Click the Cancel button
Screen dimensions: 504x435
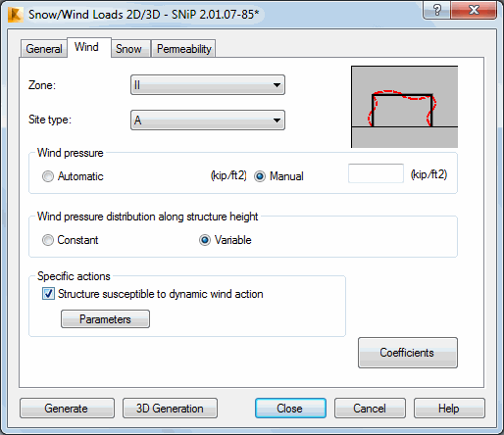click(370, 409)
